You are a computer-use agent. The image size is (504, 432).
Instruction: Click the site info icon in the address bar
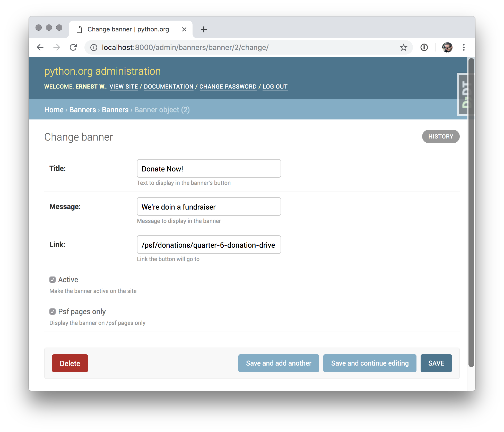point(94,47)
